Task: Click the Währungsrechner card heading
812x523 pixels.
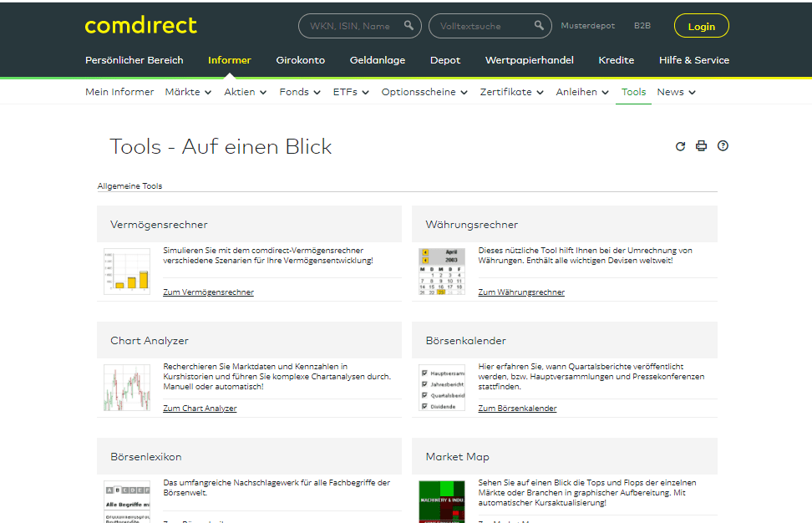Action: pyautogui.click(x=472, y=224)
